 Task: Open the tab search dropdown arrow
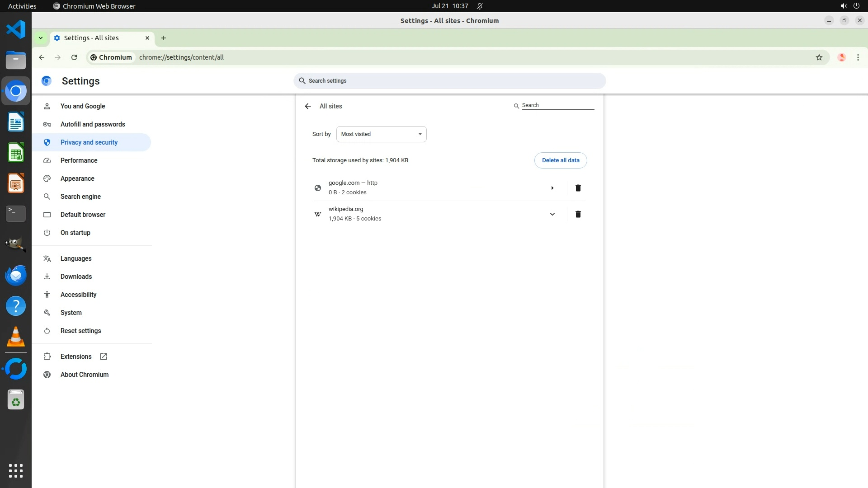tap(41, 38)
